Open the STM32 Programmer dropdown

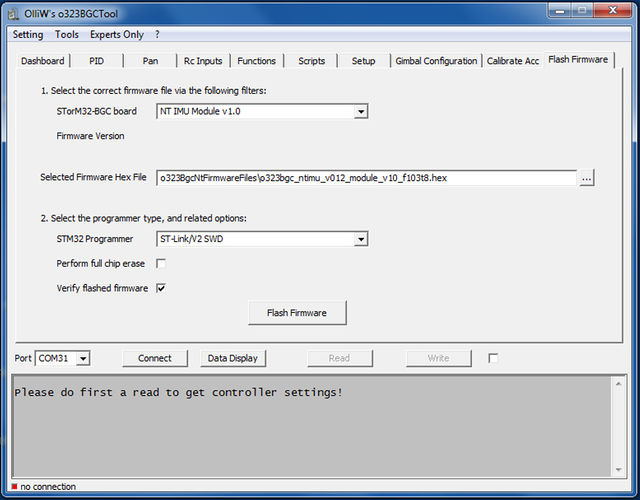(x=361, y=239)
